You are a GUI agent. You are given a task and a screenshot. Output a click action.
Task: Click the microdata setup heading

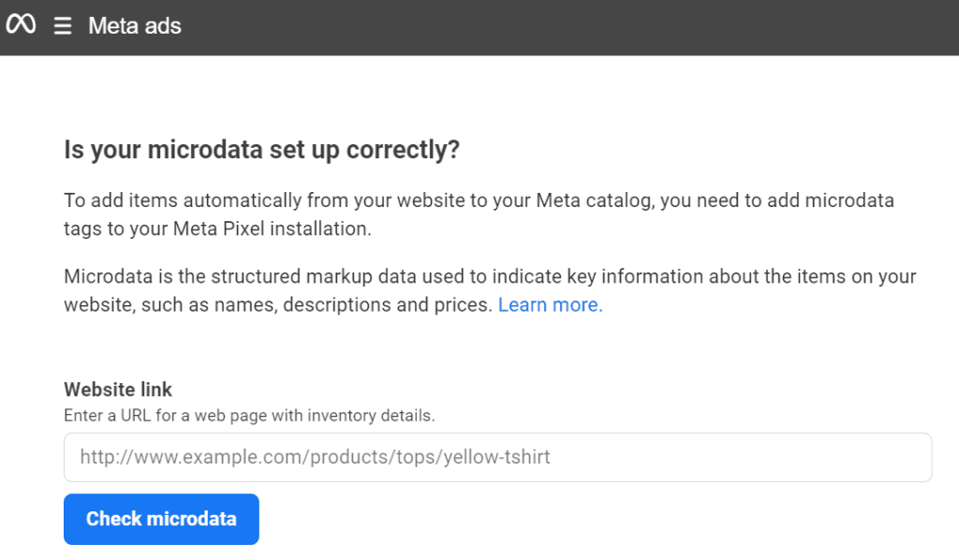click(260, 149)
